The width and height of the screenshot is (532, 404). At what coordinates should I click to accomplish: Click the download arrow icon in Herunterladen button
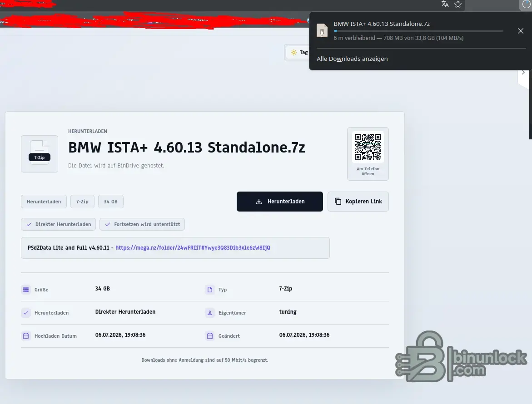[259, 202]
